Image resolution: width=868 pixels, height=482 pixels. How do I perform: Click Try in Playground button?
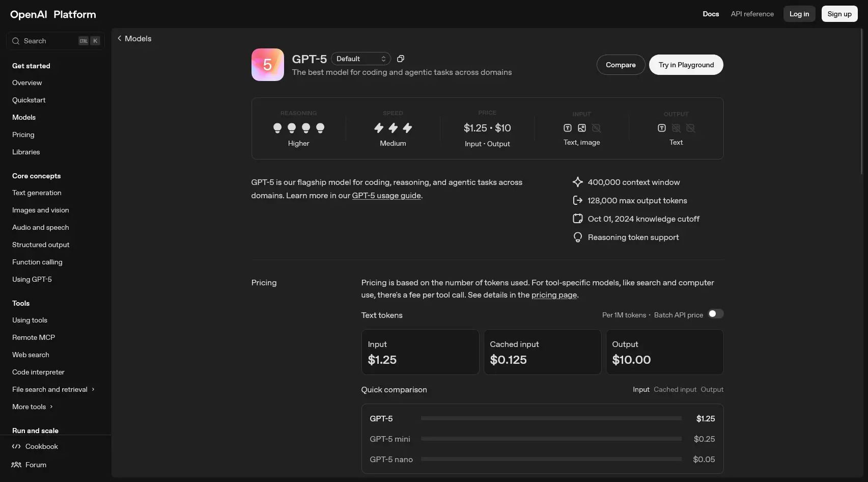point(686,65)
